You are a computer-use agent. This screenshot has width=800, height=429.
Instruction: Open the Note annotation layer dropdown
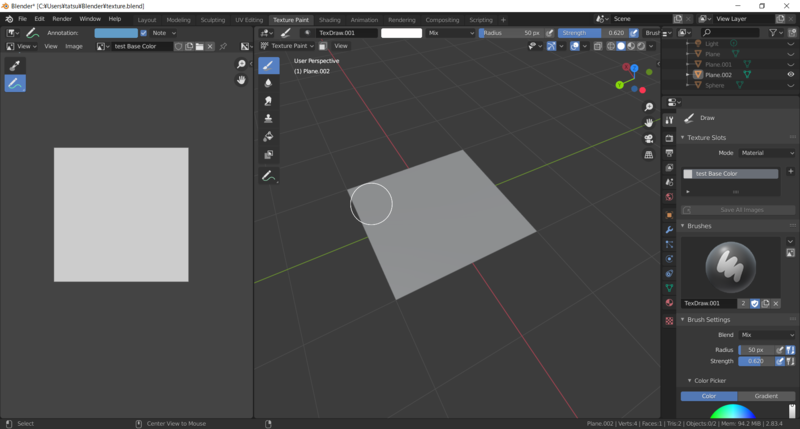click(x=164, y=33)
